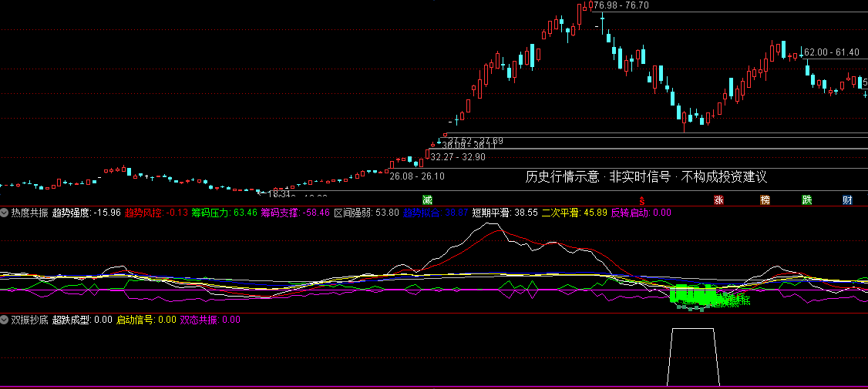Click the red $ dividend marker icon
The width and height of the screenshot is (868, 389).
pyautogui.click(x=642, y=200)
